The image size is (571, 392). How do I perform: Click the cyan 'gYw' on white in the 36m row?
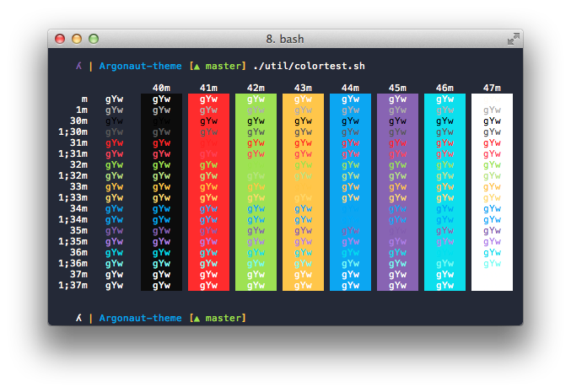[x=492, y=253]
